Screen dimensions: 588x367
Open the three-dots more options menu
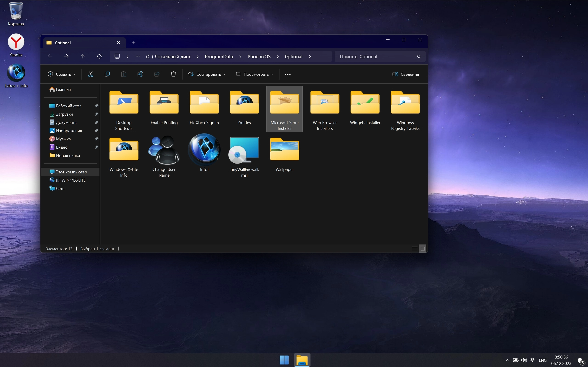(x=288, y=74)
